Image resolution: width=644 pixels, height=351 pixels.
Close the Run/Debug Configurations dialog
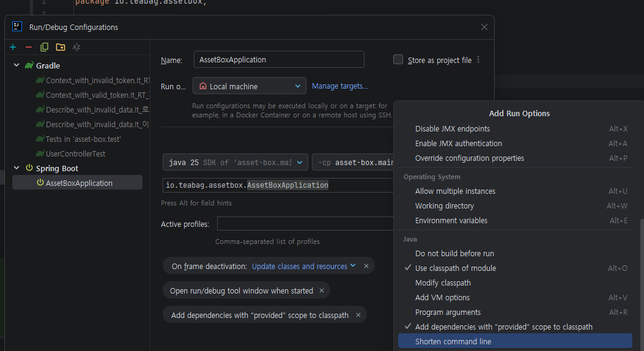(484, 27)
